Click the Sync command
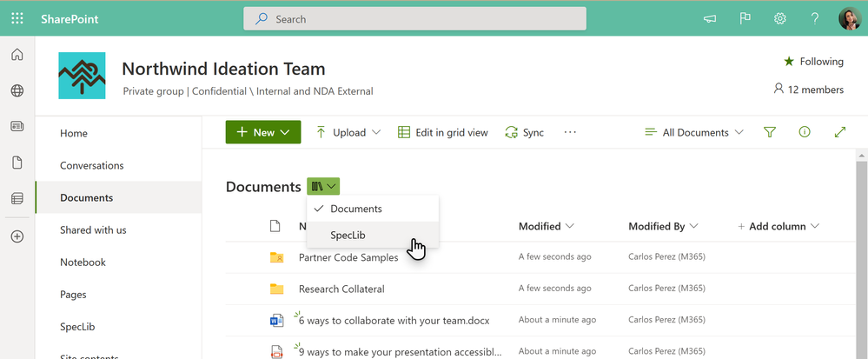The width and height of the screenshot is (868, 359). pos(524,132)
